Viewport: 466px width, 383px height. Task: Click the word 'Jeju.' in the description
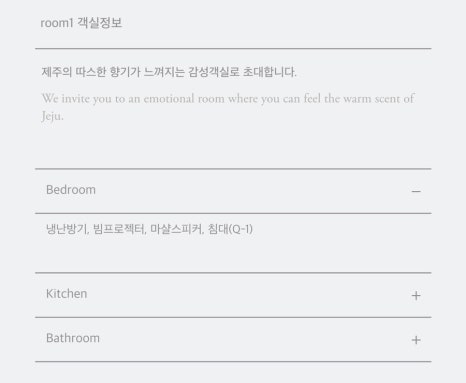pyautogui.click(x=52, y=116)
